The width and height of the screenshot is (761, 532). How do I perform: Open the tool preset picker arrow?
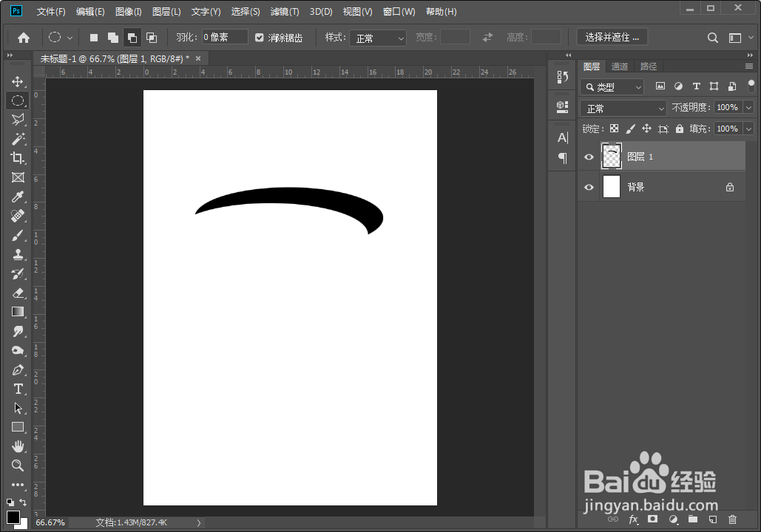point(70,38)
